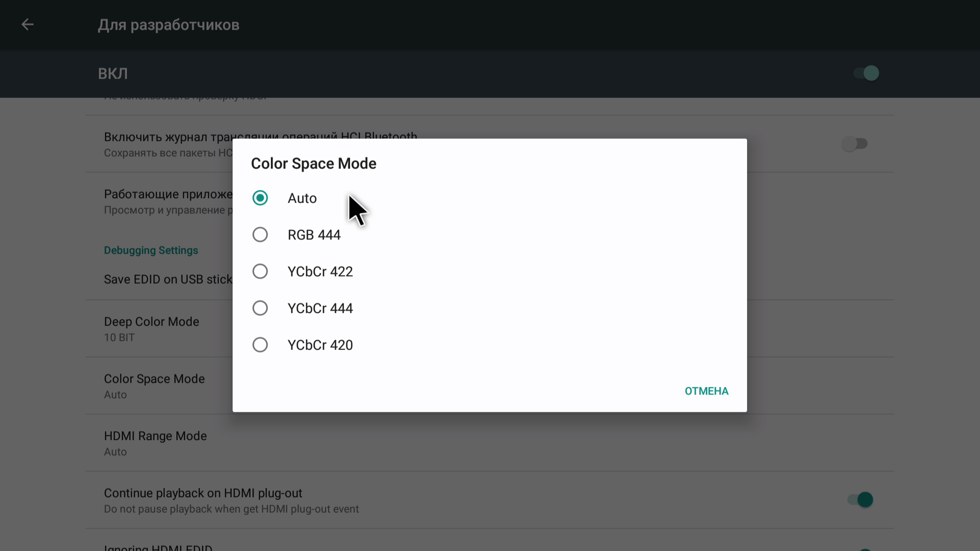Click the Для разработчиков page title
The image size is (980, 551).
[x=168, y=25]
